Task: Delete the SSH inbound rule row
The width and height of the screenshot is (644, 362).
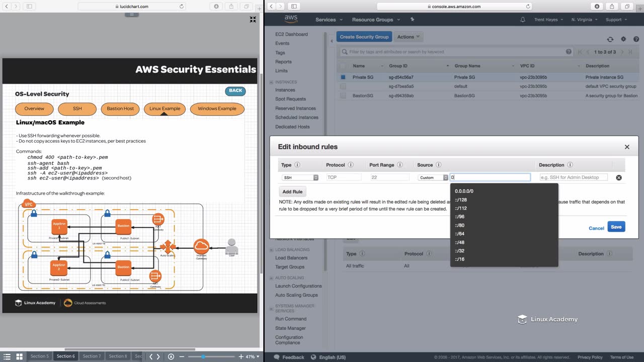Action: [x=619, y=177]
